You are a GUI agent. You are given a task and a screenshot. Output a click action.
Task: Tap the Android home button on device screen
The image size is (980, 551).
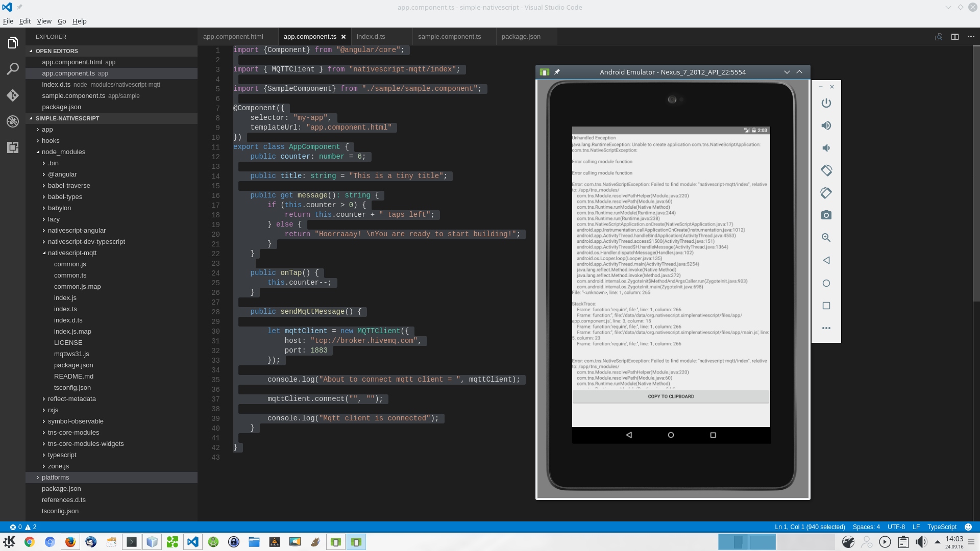(x=671, y=435)
